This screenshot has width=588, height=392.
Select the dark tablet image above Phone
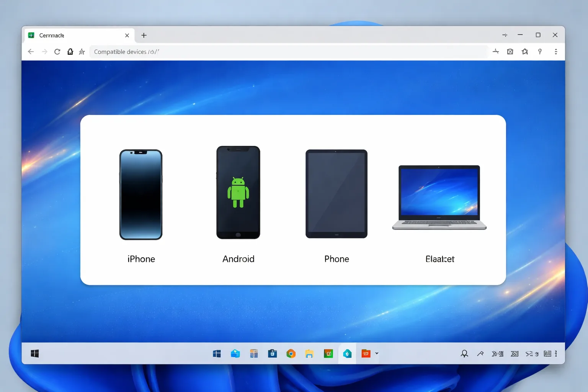(336, 194)
